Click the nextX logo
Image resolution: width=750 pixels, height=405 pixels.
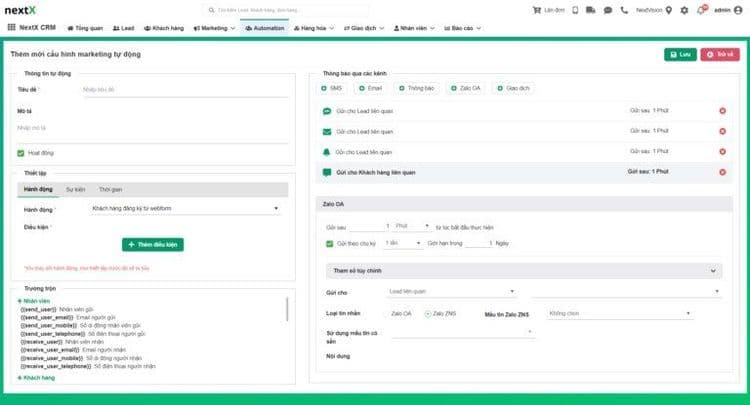point(20,10)
